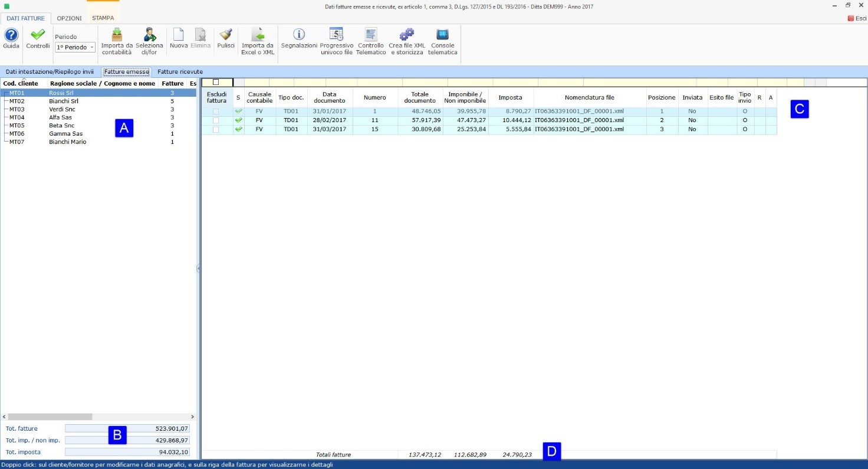Click Totali fatture value 137.473,12
The width and height of the screenshot is (868, 469).
pyautogui.click(x=425, y=455)
